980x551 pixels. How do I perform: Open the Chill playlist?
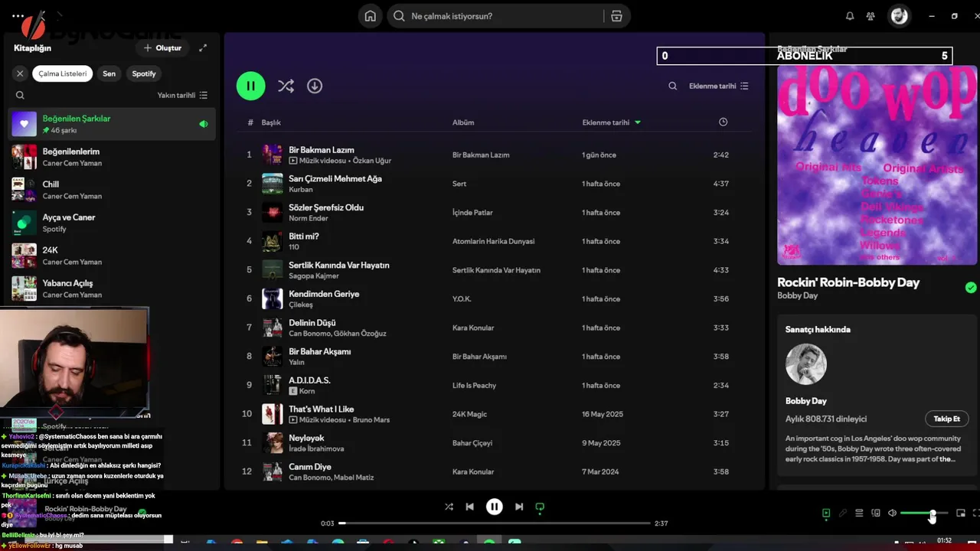112,190
